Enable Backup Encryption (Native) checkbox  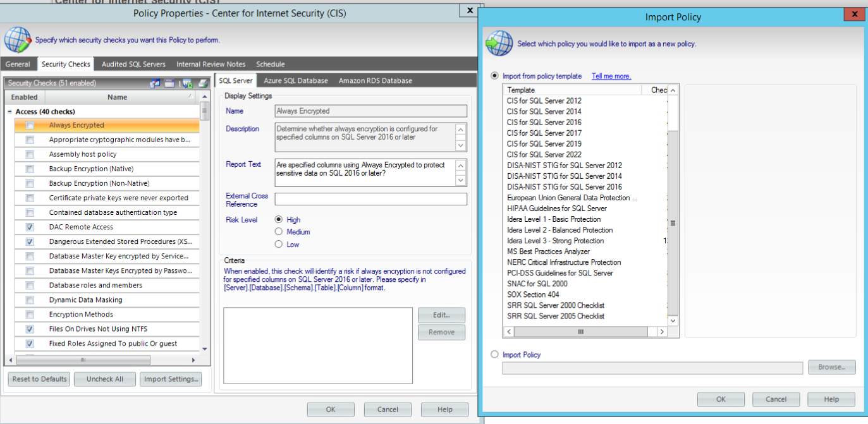[30, 169]
